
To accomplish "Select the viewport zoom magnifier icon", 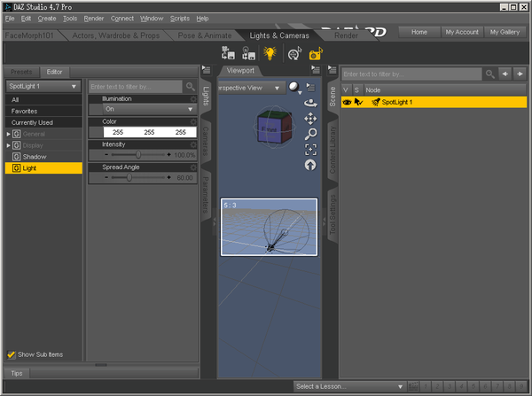I will click(x=310, y=134).
